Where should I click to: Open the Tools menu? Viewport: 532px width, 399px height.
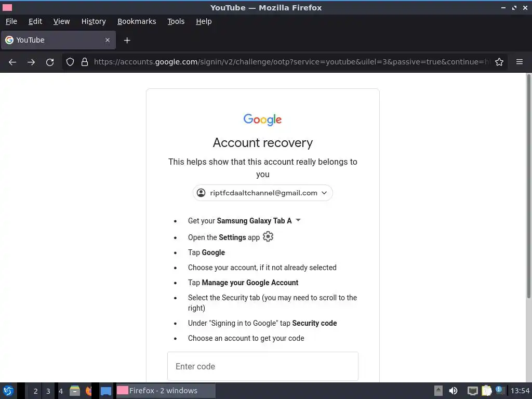(x=176, y=21)
